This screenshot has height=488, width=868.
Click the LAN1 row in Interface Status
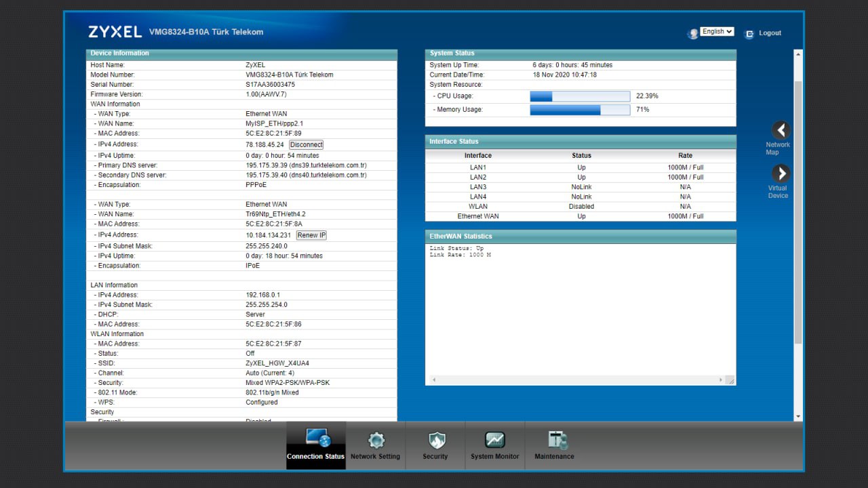[x=580, y=167]
